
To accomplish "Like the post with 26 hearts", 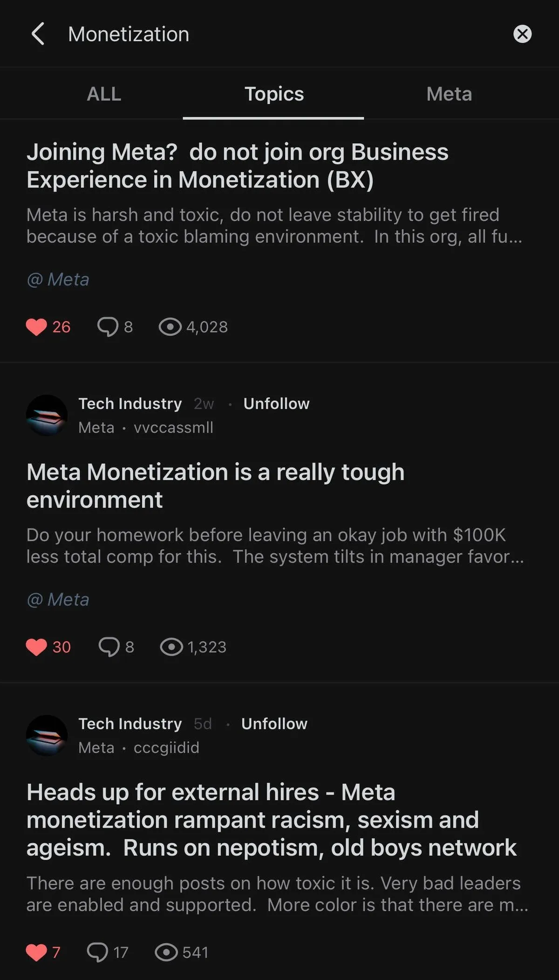I will point(36,327).
